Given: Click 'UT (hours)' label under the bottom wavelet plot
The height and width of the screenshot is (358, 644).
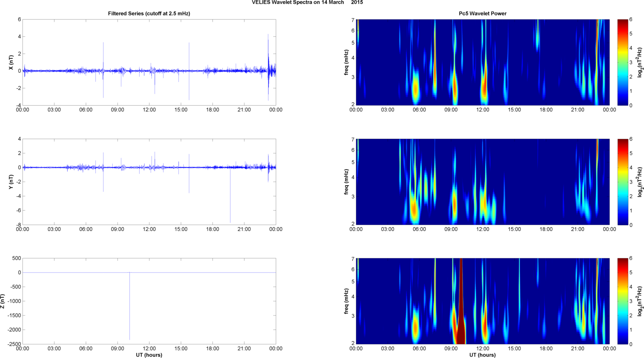Looking at the screenshot, I should pyautogui.click(x=483, y=355).
